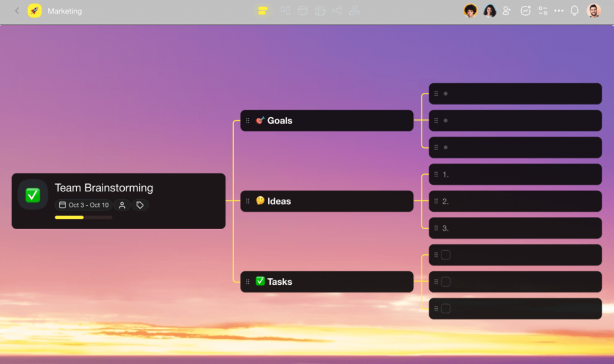The width and height of the screenshot is (614, 364).
Task: Grab the handle on idea item 3.
Action: 436,228
